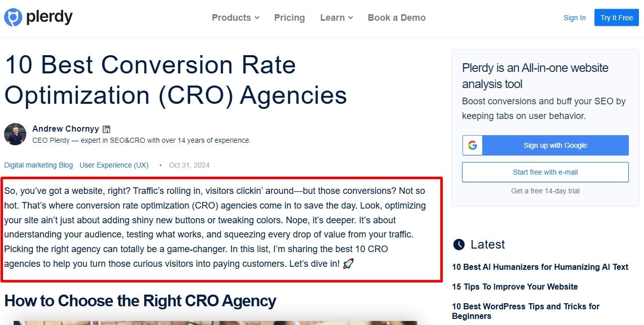This screenshot has width=644, height=325.
Task: Open the Pricing page
Action: click(x=289, y=17)
